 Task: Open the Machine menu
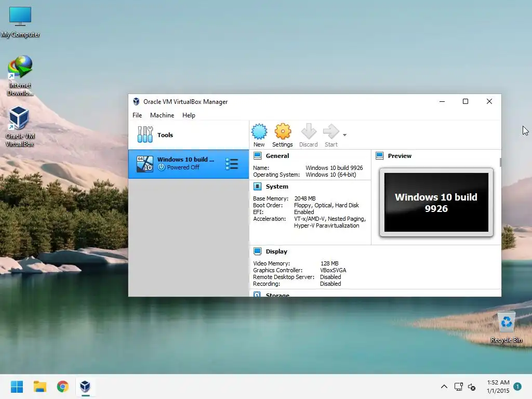click(x=162, y=115)
